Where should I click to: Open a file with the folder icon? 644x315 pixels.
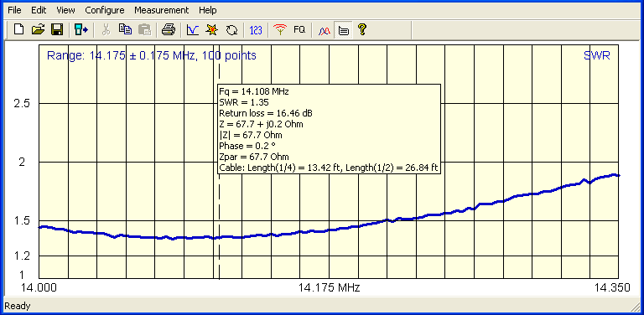[x=38, y=29]
